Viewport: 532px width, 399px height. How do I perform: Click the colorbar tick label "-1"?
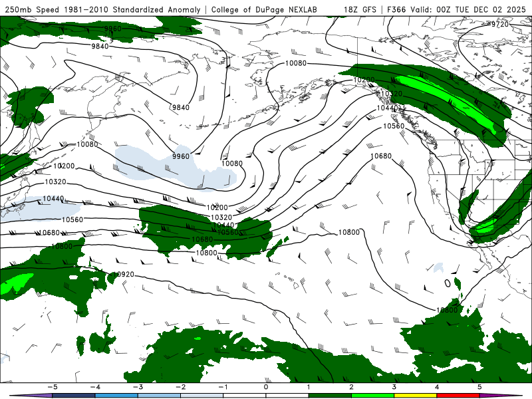click(223, 387)
